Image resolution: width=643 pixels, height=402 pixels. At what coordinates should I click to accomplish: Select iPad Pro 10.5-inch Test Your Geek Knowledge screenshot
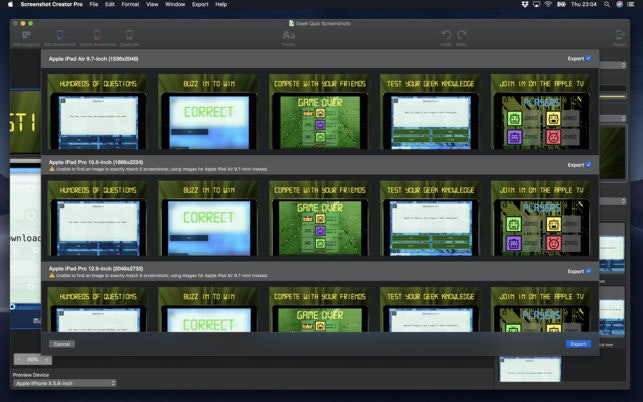[x=430, y=218]
